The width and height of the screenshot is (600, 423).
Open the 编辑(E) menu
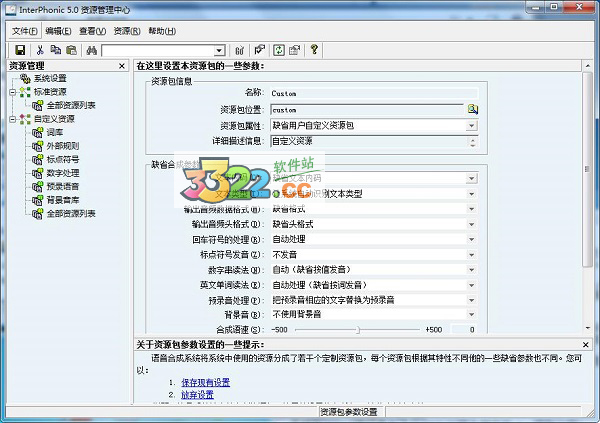(58, 31)
